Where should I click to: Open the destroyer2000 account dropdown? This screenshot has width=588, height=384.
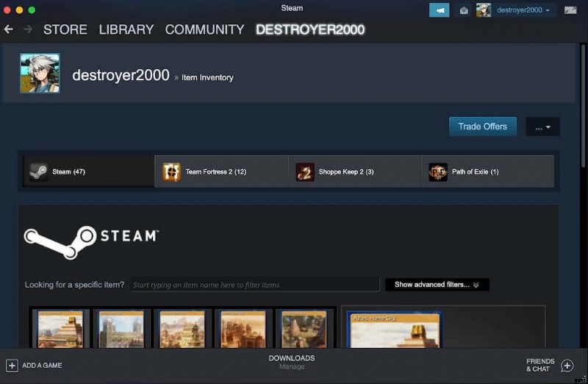523,10
